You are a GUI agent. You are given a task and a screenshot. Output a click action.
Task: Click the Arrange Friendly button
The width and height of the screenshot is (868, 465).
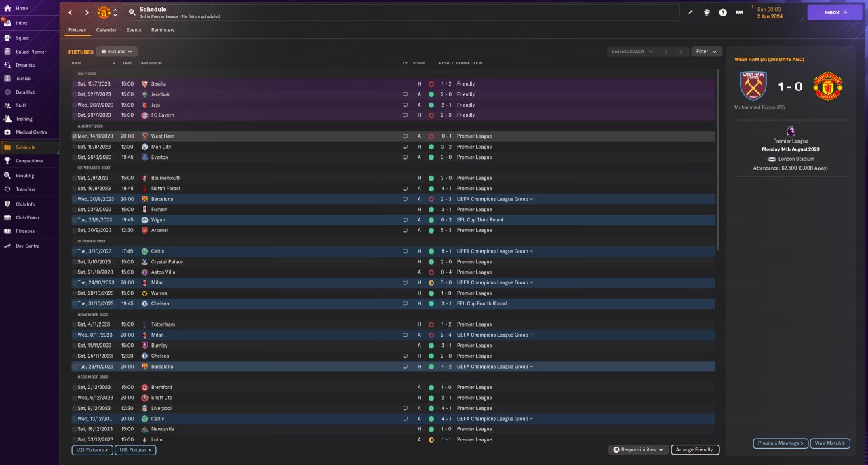[x=695, y=449]
